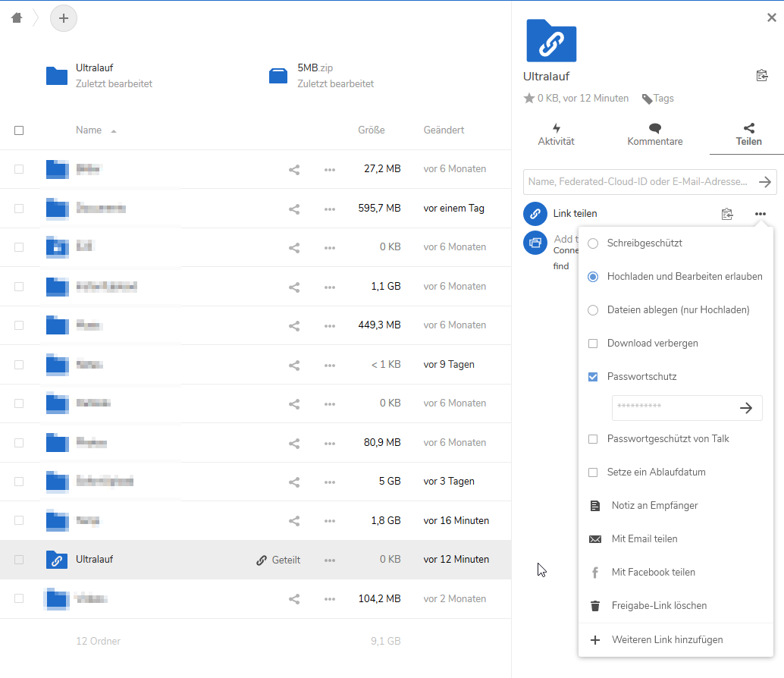Share the 449,3 MB folder
Image resolution: width=784 pixels, height=678 pixels.
pos(294,326)
